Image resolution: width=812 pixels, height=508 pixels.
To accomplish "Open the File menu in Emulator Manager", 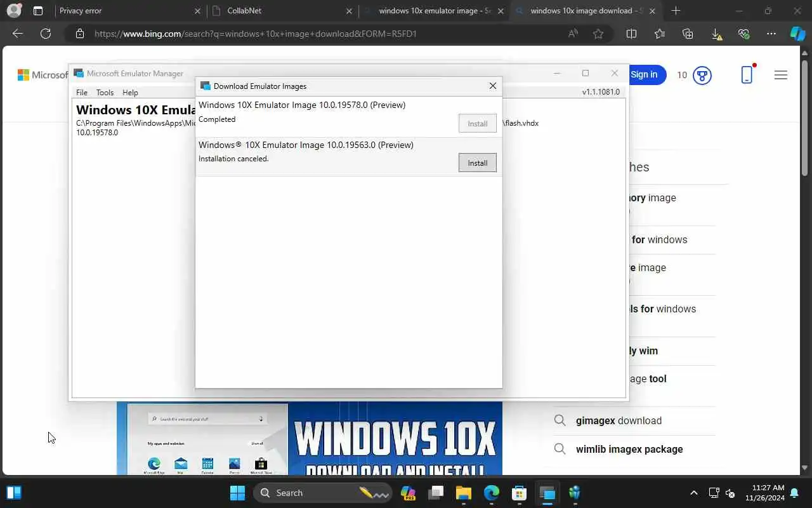I will (x=82, y=92).
